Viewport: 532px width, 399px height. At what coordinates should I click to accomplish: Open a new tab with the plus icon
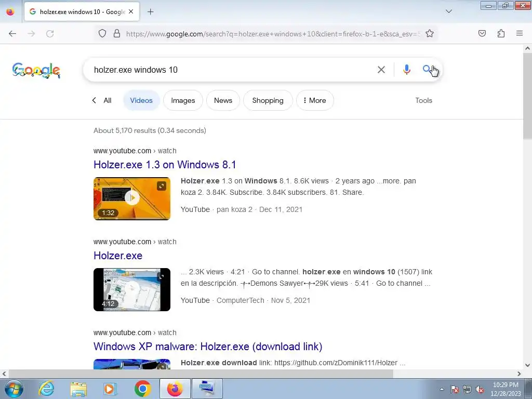click(x=151, y=12)
